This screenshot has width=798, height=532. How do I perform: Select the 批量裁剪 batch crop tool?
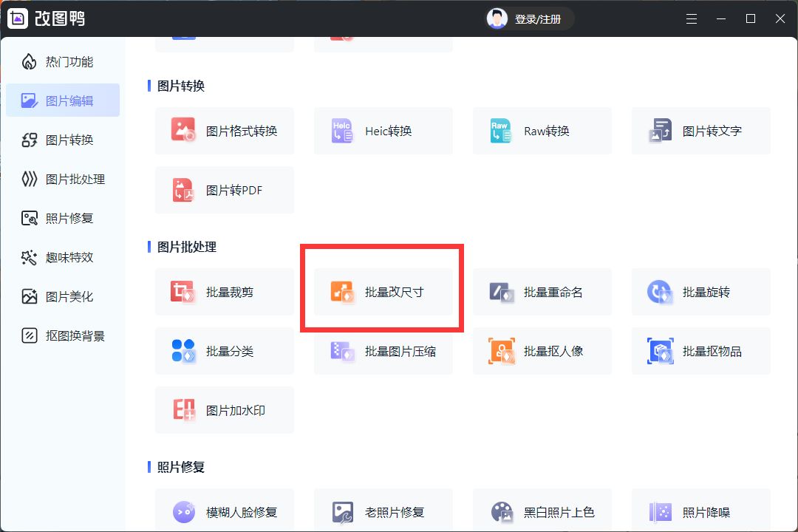225,291
